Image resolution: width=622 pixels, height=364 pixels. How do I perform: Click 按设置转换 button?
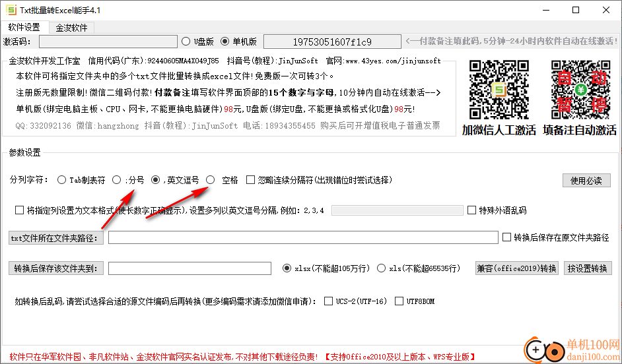pos(588,268)
